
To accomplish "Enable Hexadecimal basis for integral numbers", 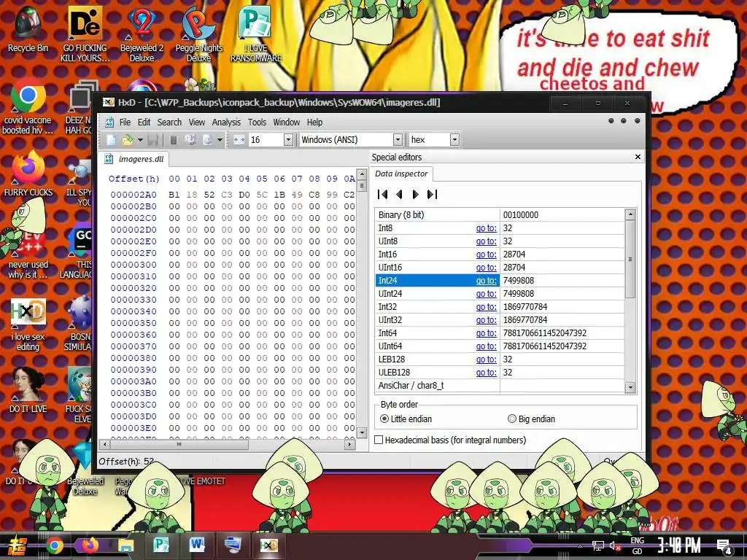I will click(x=379, y=440).
